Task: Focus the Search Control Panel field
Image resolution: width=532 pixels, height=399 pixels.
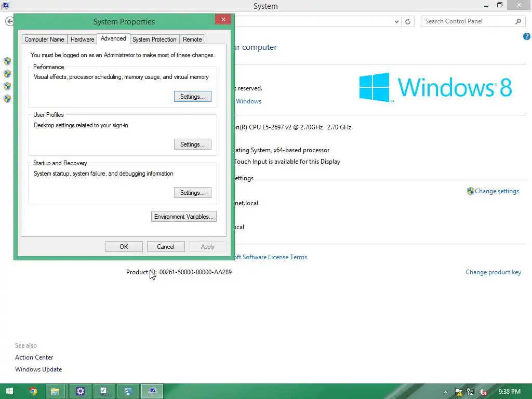Action: [x=473, y=21]
